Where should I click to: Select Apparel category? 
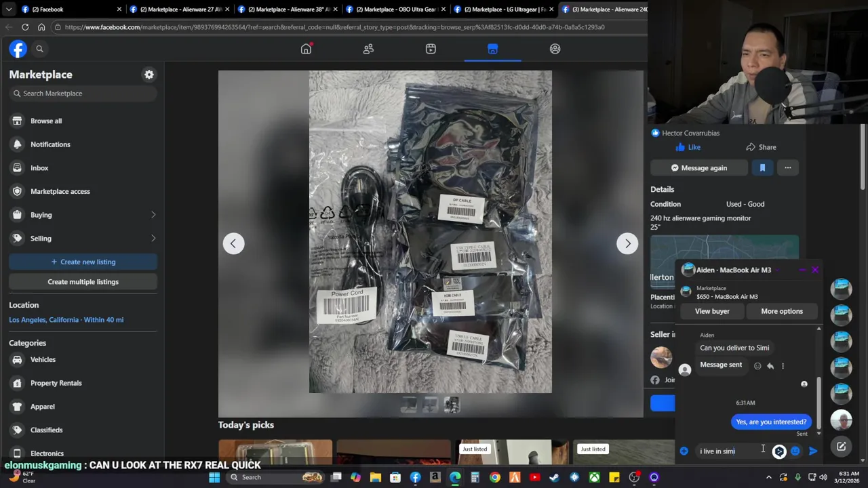point(83,407)
